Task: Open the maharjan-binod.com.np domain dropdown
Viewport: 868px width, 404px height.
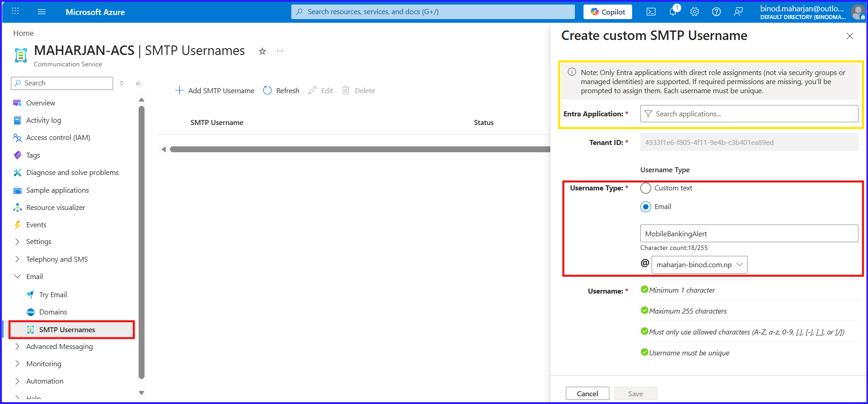Action: (699, 265)
